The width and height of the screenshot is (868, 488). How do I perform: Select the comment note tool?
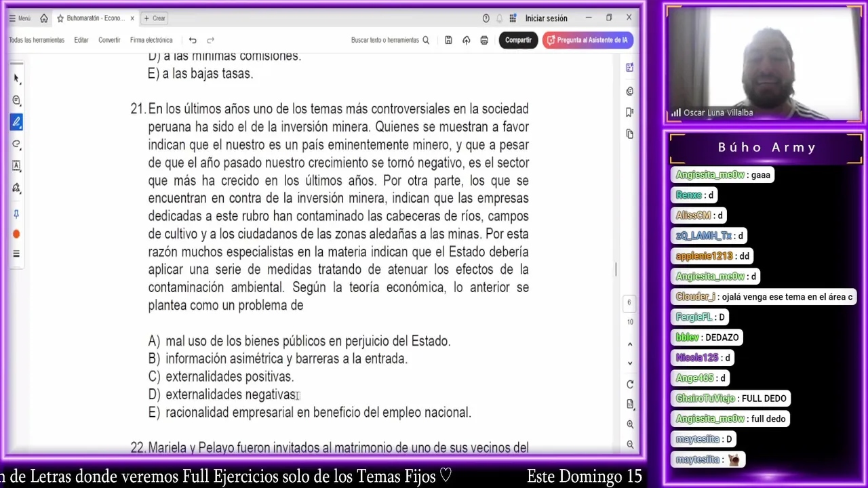(16, 100)
